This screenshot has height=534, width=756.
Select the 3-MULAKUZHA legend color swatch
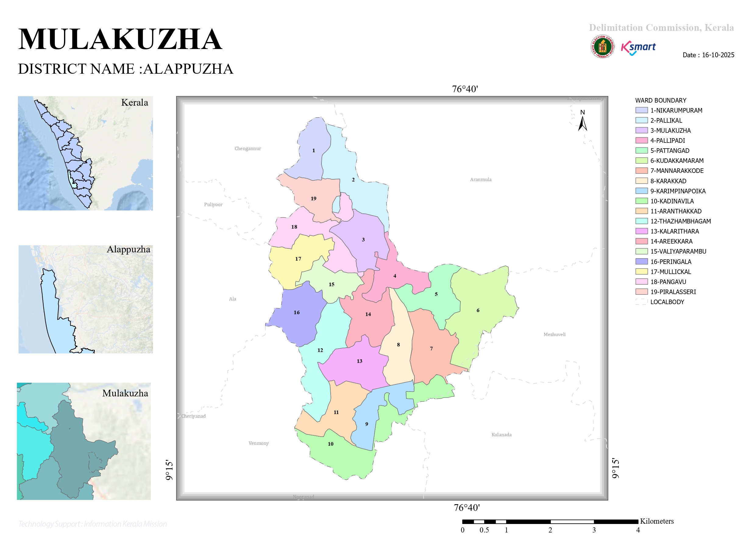click(x=641, y=130)
